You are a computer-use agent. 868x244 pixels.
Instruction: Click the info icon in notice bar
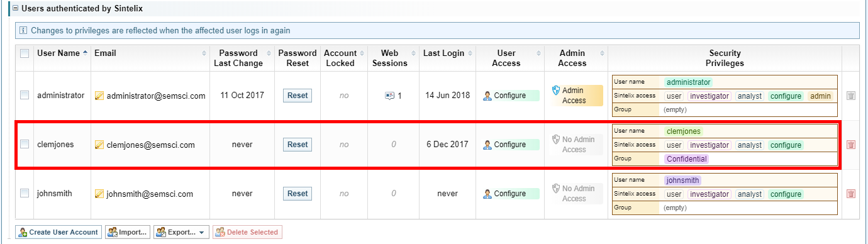pos(24,30)
